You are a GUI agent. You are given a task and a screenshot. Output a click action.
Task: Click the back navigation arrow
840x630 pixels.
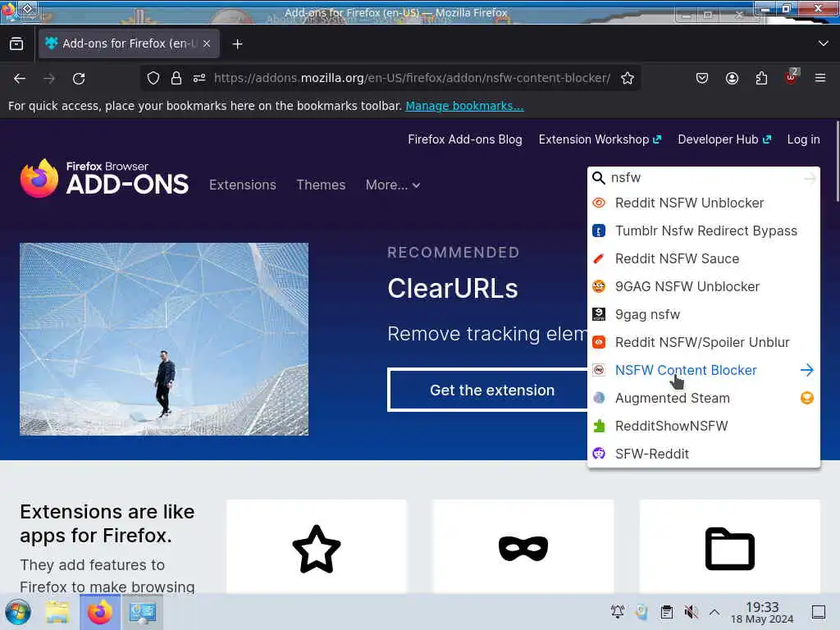pyautogui.click(x=20, y=79)
